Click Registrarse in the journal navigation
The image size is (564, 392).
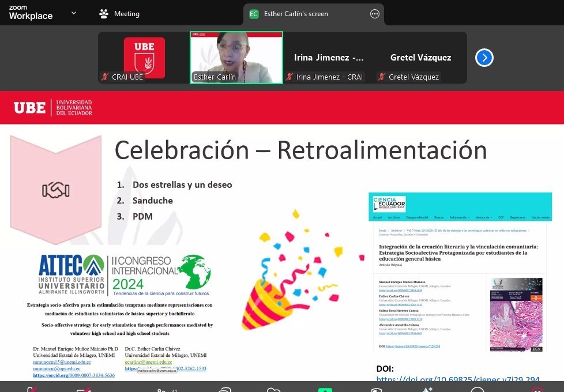[517, 217]
